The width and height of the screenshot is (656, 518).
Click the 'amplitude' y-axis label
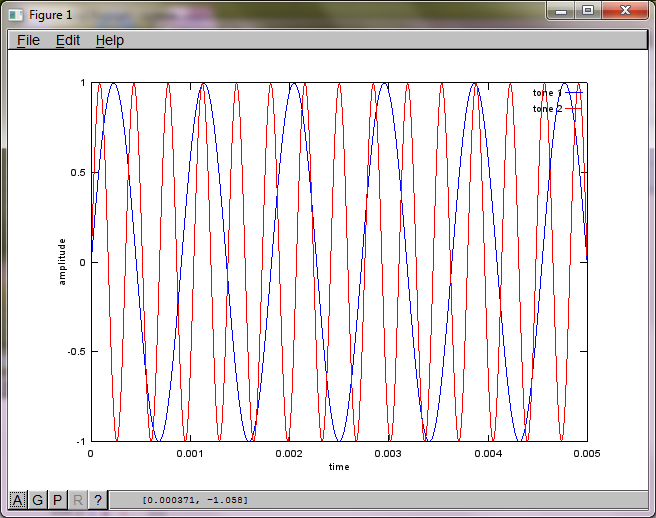click(62, 262)
